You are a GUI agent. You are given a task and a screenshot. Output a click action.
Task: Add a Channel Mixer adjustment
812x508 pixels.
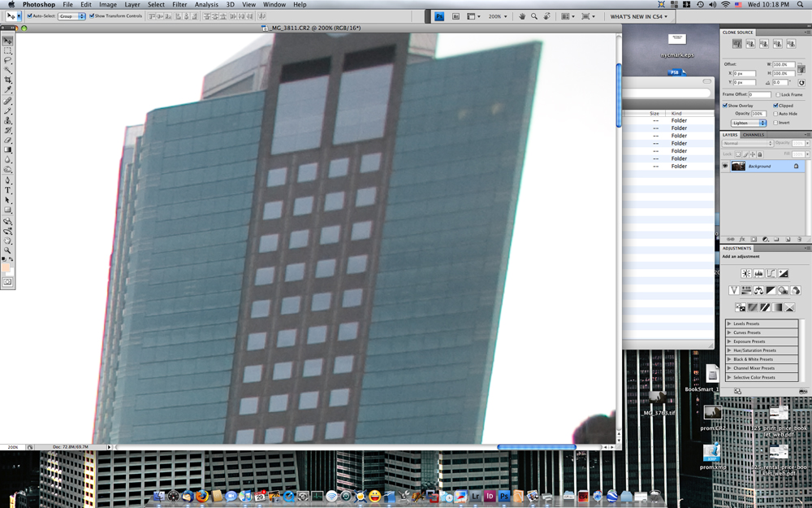click(796, 290)
